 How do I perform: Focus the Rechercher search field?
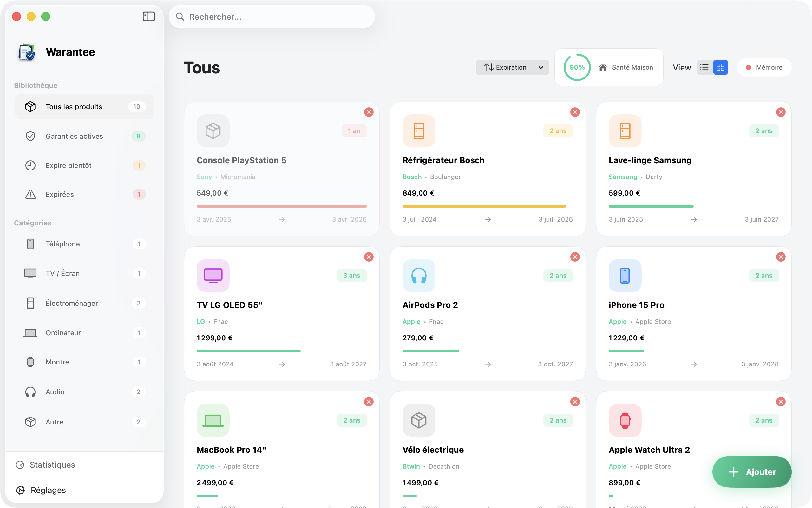[x=272, y=17]
